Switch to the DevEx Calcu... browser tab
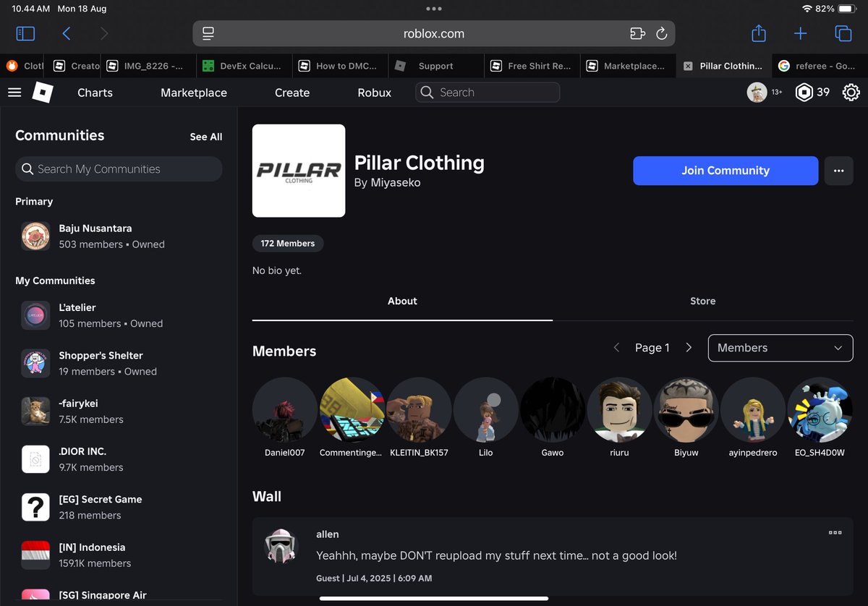 click(x=244, y=66)
